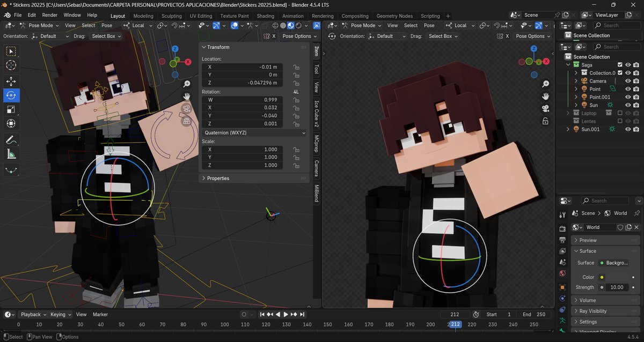This screenshot has height=342, width=644.
Task: Switch to the Geometry Nodes workspace tab
Action: click(x=394, y=16)
